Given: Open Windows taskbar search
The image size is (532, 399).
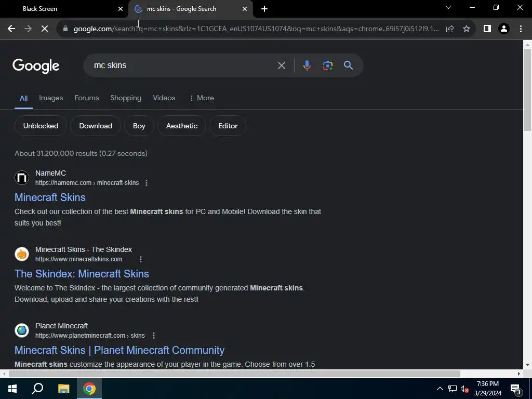Looking at the screenshot, I should point(37,389).
